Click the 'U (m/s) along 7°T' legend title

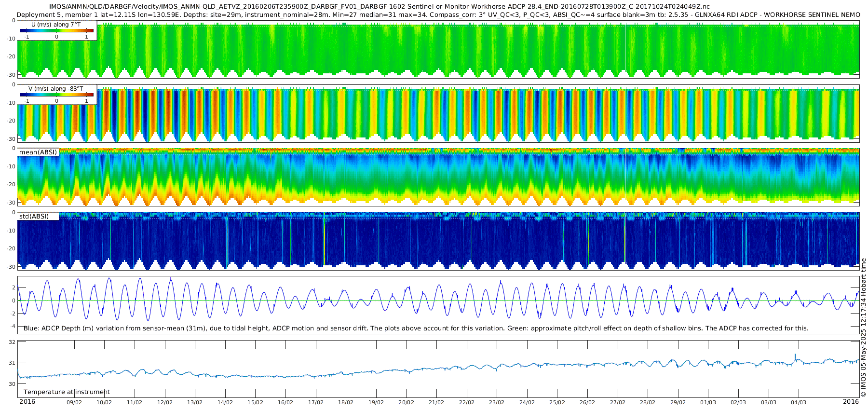[x=56, y=25]
